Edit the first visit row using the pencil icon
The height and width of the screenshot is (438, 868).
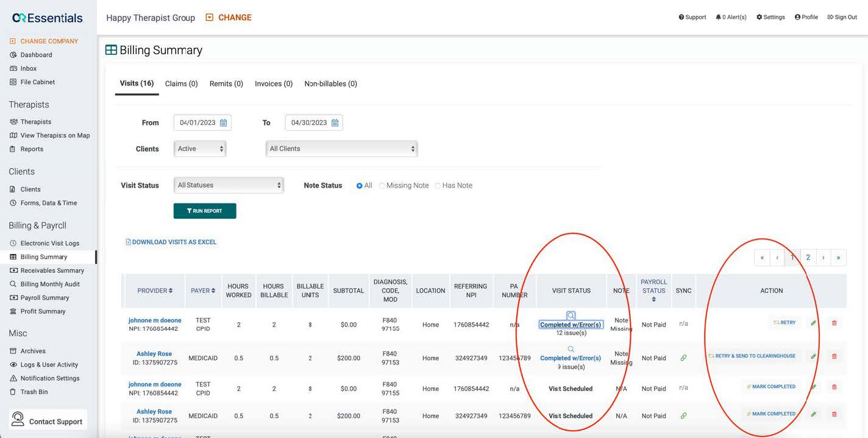click(814, 323)
